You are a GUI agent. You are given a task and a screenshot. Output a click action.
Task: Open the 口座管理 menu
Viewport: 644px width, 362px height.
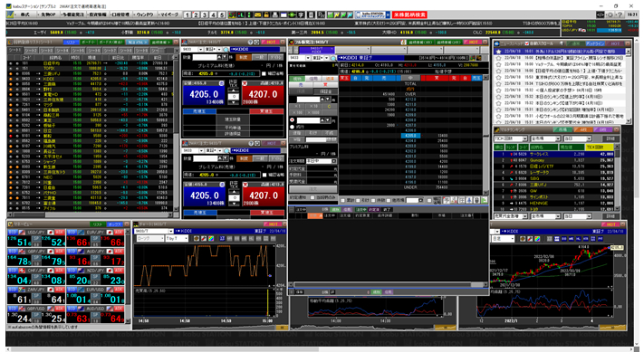[120, 14]
